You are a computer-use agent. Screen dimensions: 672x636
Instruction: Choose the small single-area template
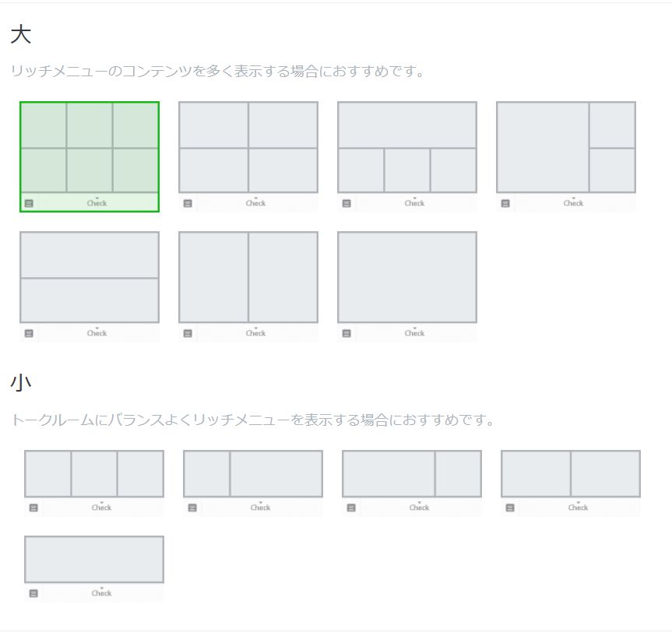point(94,559)
